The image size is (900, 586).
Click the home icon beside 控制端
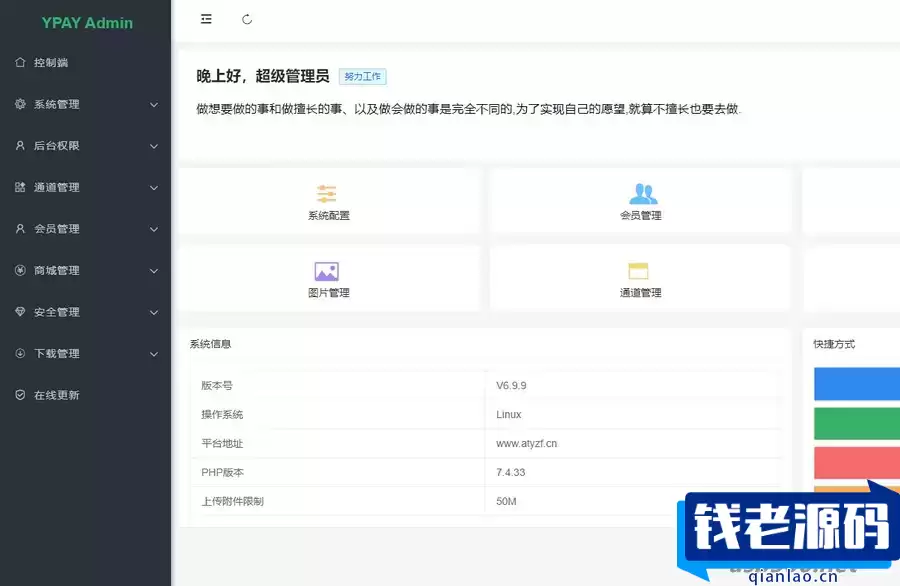click(x=20, y=62)
